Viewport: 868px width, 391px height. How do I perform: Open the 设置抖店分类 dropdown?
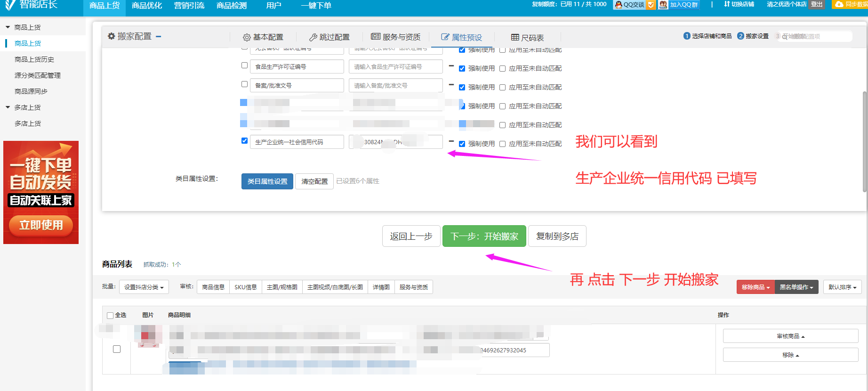tap(144, 287)
